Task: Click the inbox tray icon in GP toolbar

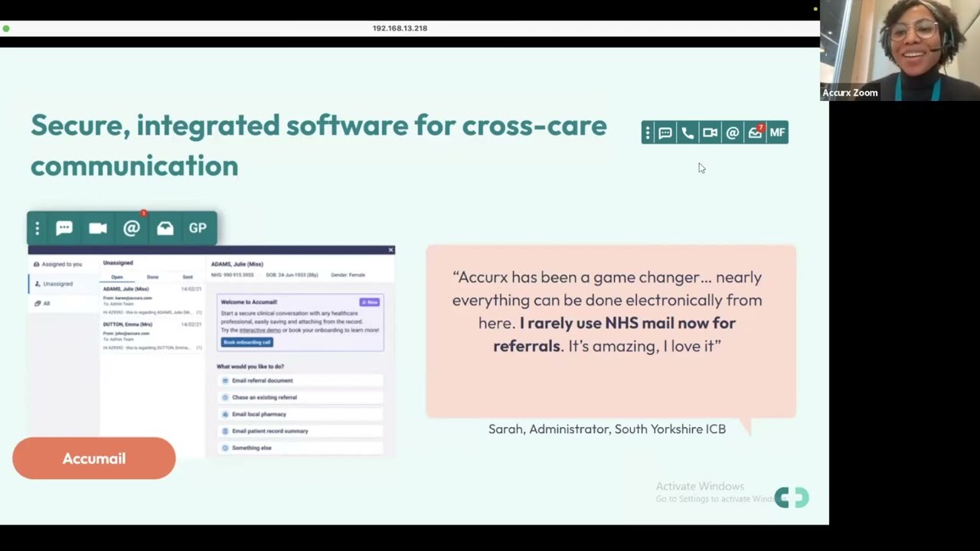Action: point(165,228)
